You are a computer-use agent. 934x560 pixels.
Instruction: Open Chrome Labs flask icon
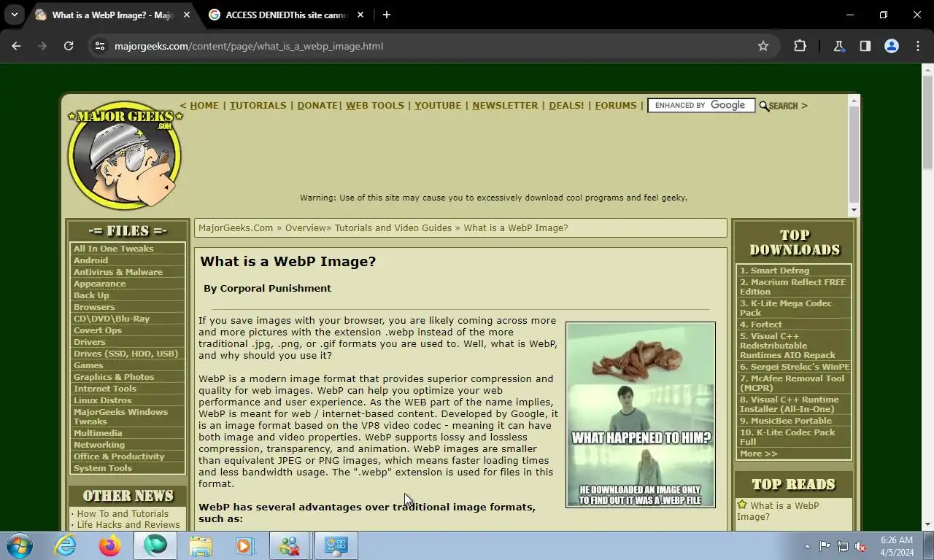click(838, 46)
